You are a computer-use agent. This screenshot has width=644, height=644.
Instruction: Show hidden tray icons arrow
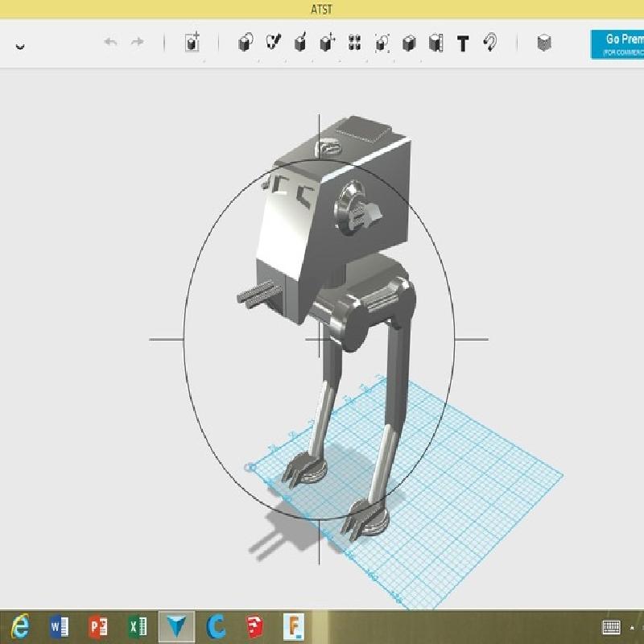633,628
